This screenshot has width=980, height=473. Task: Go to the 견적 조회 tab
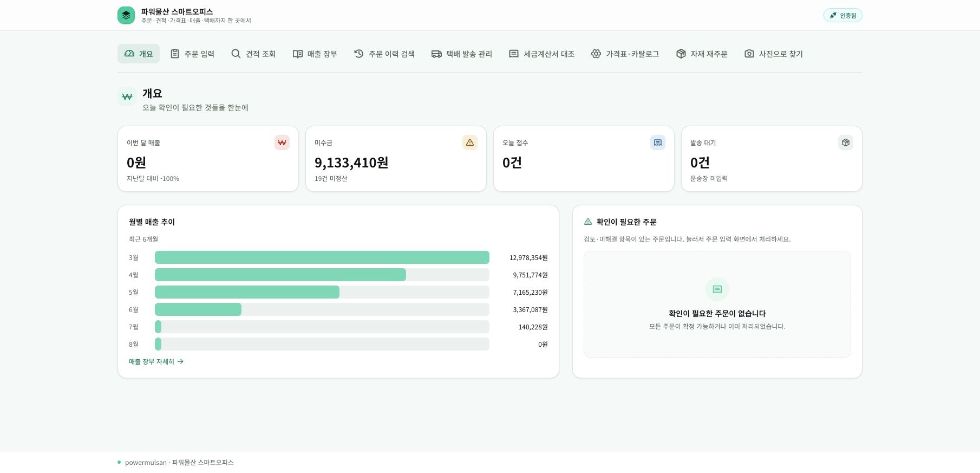[253, 54]
